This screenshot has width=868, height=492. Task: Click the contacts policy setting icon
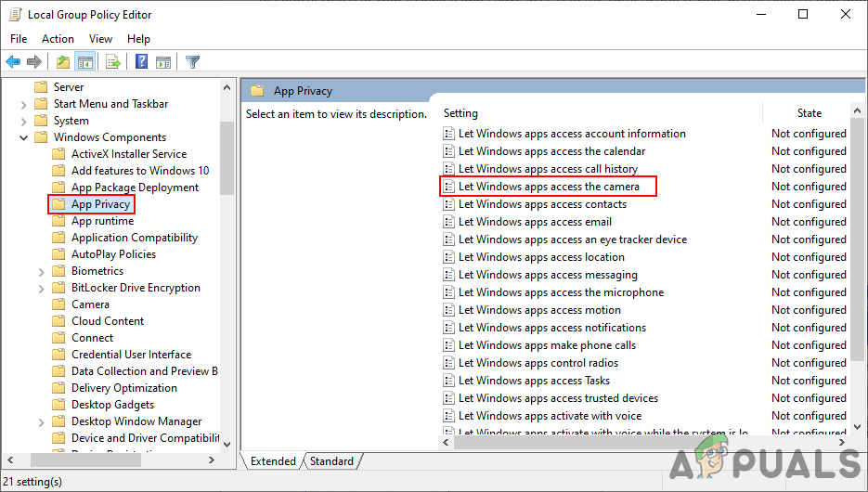[449, 204]
